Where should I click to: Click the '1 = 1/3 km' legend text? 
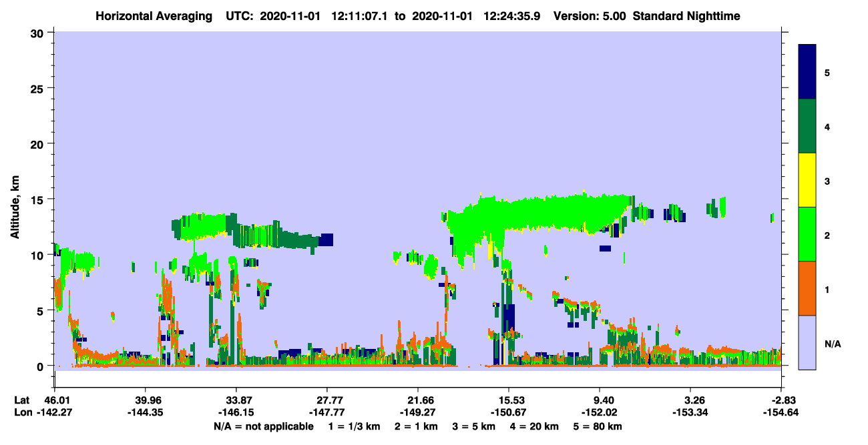point(353,426)
